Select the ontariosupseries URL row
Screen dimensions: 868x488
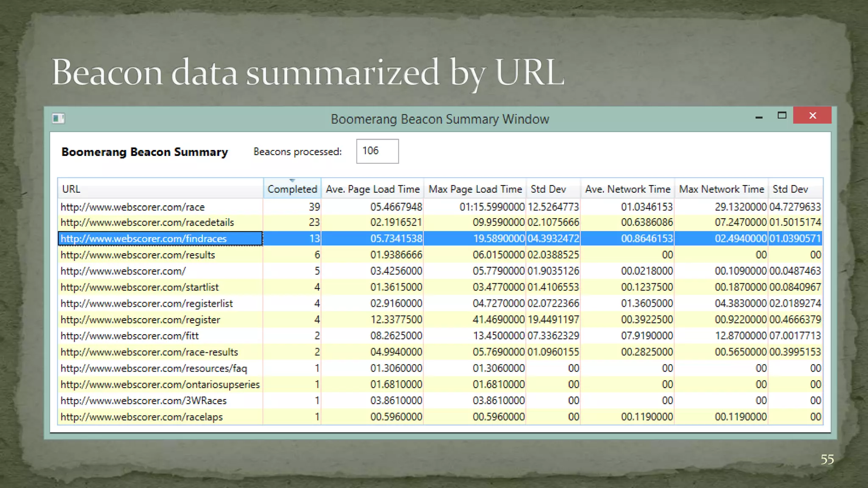[160, 385]
